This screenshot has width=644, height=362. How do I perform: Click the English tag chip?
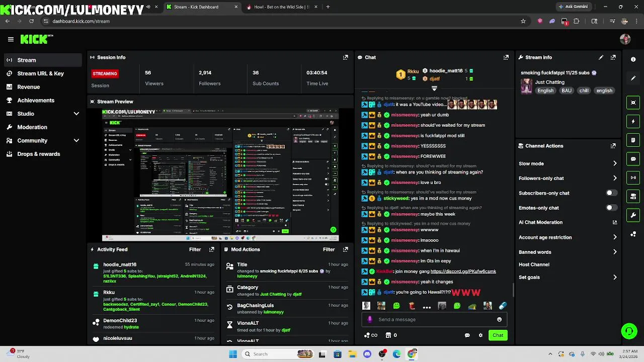click(x=545, y=91)
